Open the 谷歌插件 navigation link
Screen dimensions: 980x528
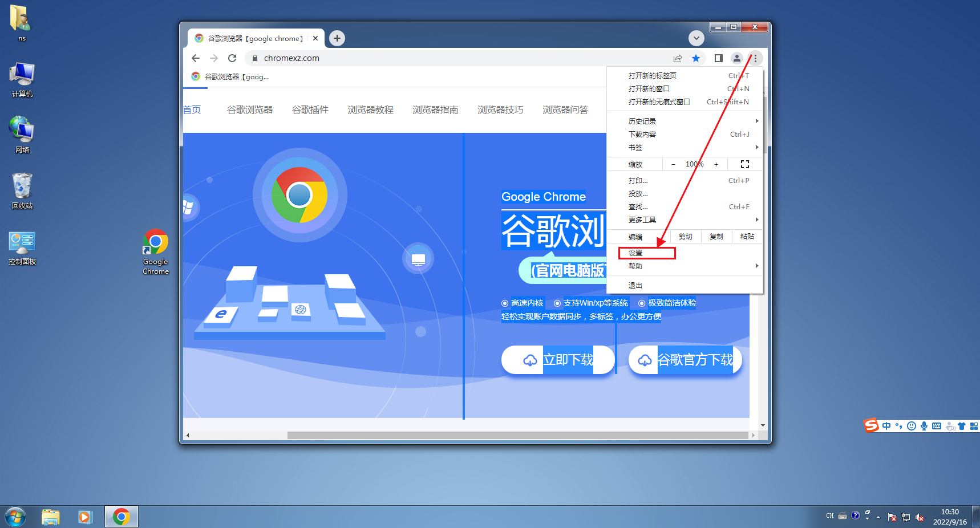pyautogui.click(x=310, y=109)
